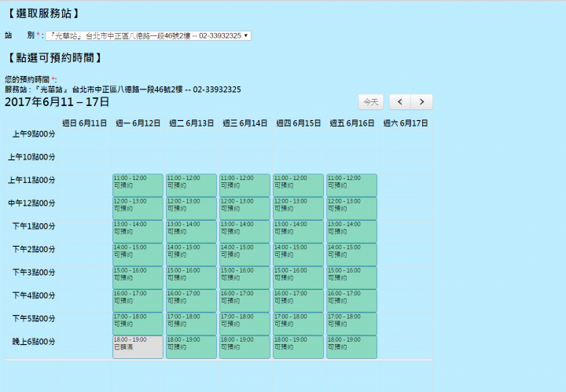This screenshot has width=566, height=392.
Task: Select Tuesday 6月13日 11:00 - 12:00 slot
Action: 191,185
